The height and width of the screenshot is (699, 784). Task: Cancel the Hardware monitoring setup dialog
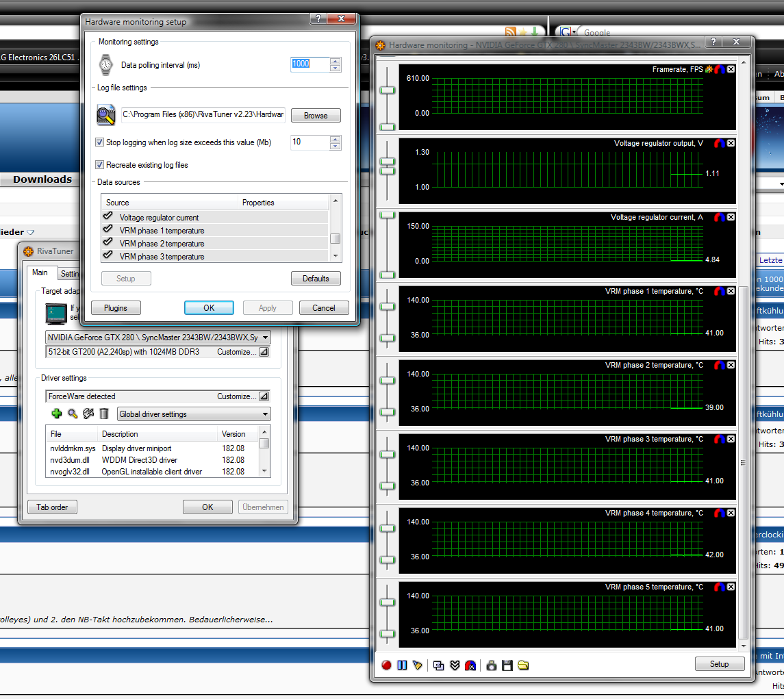tap(324, 308)
